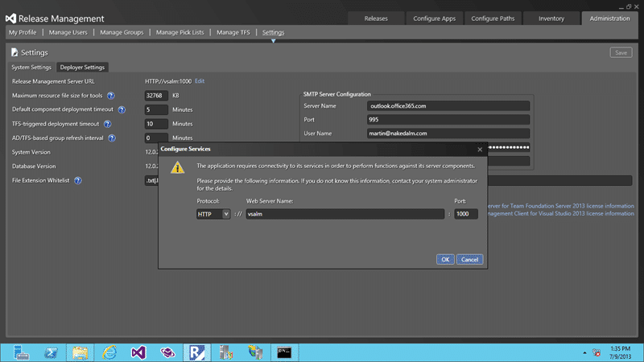Open Manage Users
The width and height of the screenshot is (644, 362).
coord(68,32)
